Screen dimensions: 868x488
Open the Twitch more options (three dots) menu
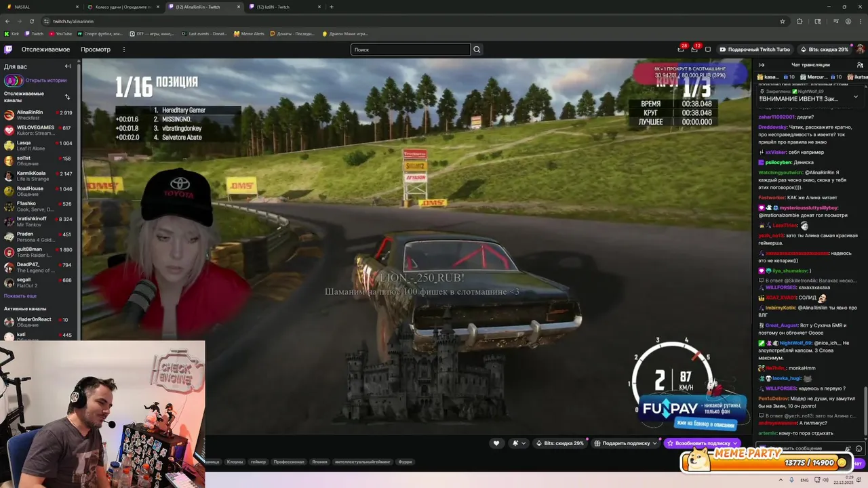[x=123, y=49]
